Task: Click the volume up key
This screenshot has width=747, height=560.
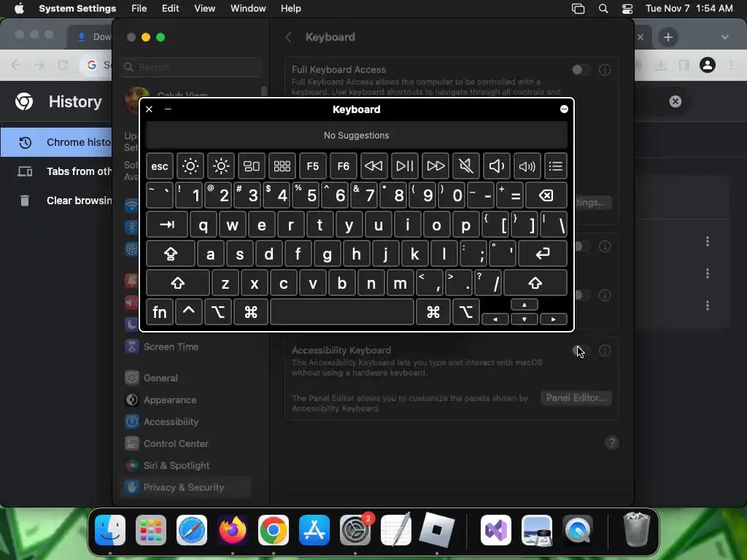Action: [527, 166]
